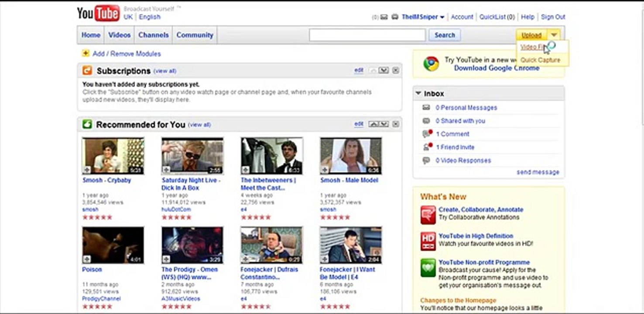Add Dick In A Box to QuickList via plus
644x314 pixels.
166,170
